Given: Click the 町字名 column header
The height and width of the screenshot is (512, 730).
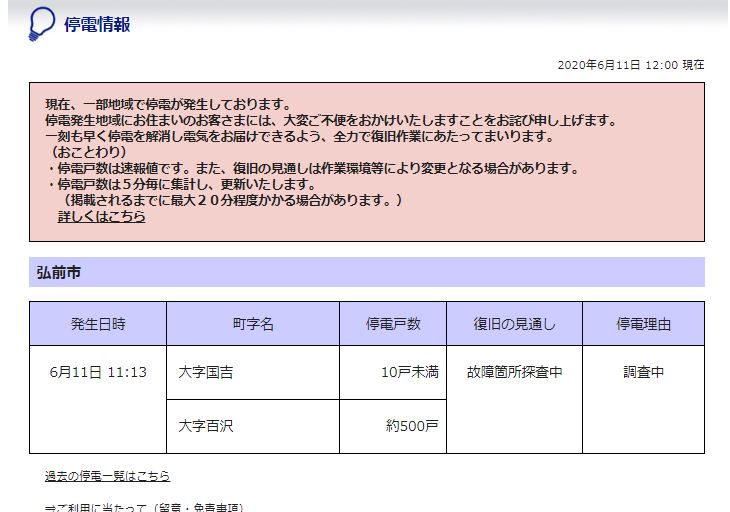Looking at the screenshot, I should pyautogui.click(x=253, y=323).
